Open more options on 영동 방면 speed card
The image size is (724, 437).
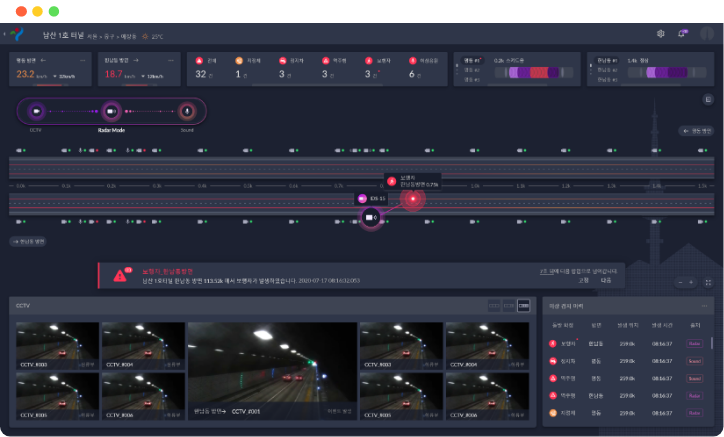click(x=83, y=61)
